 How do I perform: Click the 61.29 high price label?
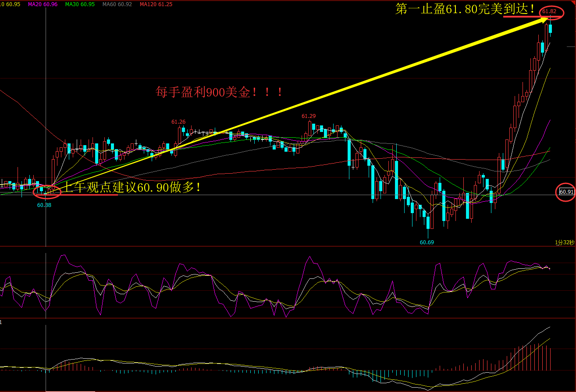[309, 116]
